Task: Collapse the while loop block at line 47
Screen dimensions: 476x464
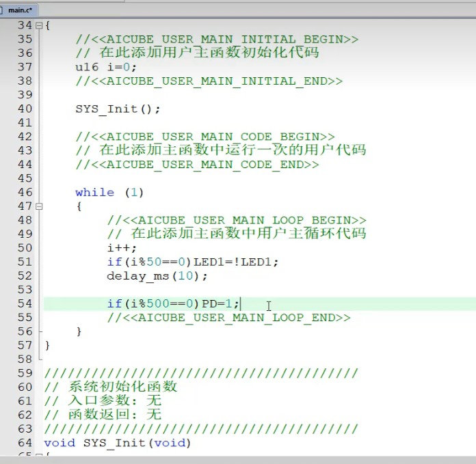Action: click(38, 206)
